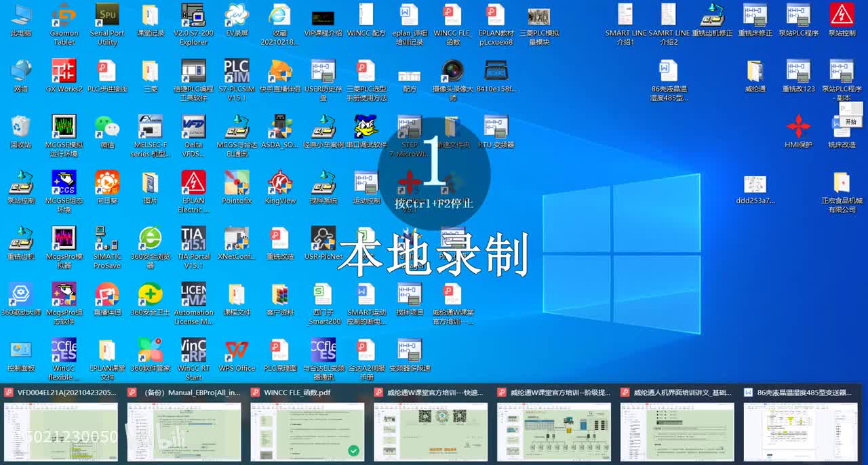868x465 pixels.
Task: Open XNetConfig shortcut
Action: click(x=237, y=244)
